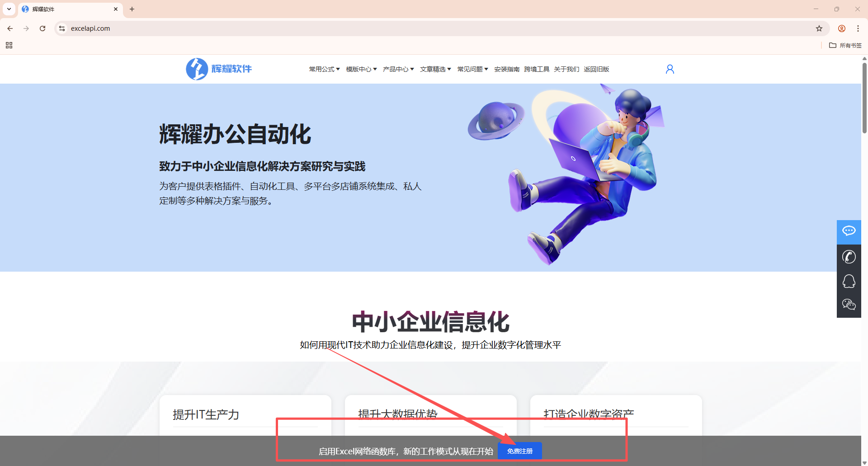Open 跨境工具 navigation item
The height and width of the screenshot is (466, 868).
[x=537, y=69]
